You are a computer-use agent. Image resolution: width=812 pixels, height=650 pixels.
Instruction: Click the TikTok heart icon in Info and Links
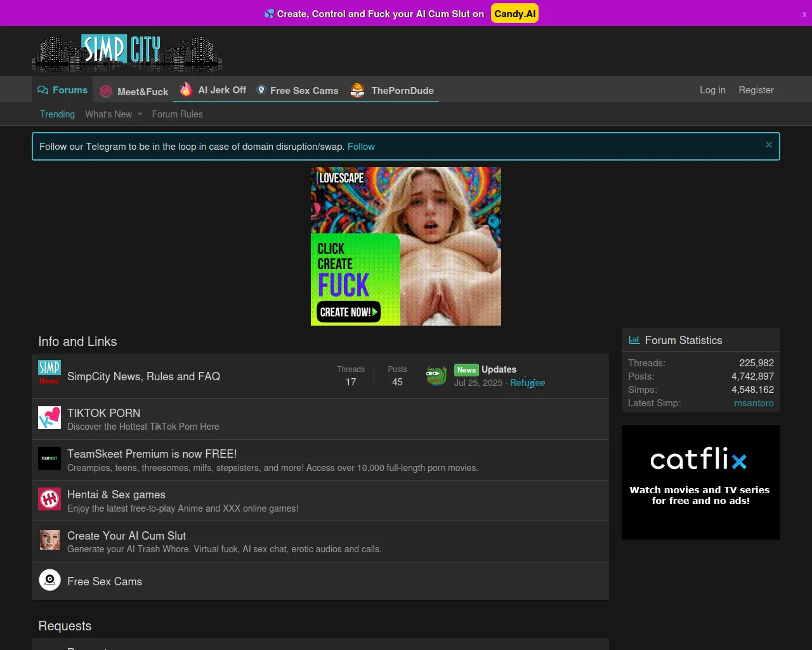[49, 418]
